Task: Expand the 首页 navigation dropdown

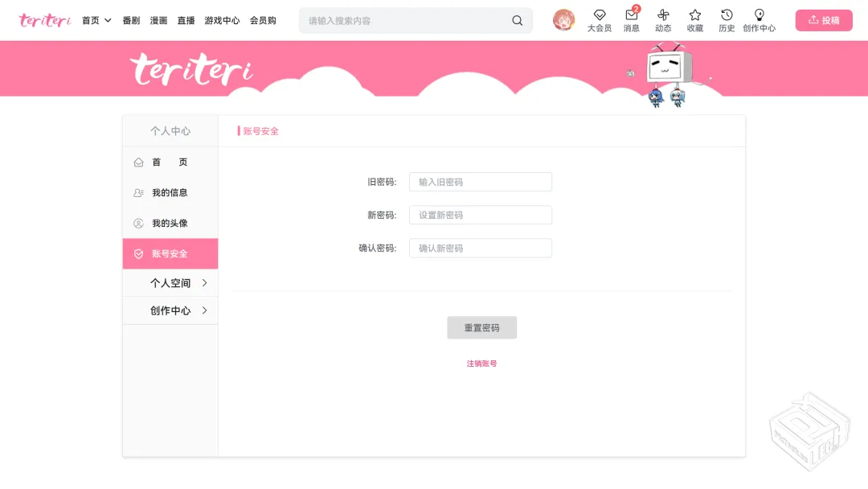Action: 96,20
